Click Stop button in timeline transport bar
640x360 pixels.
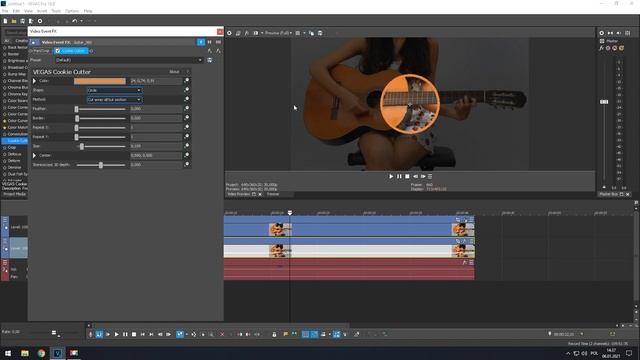tap(133, 334)
